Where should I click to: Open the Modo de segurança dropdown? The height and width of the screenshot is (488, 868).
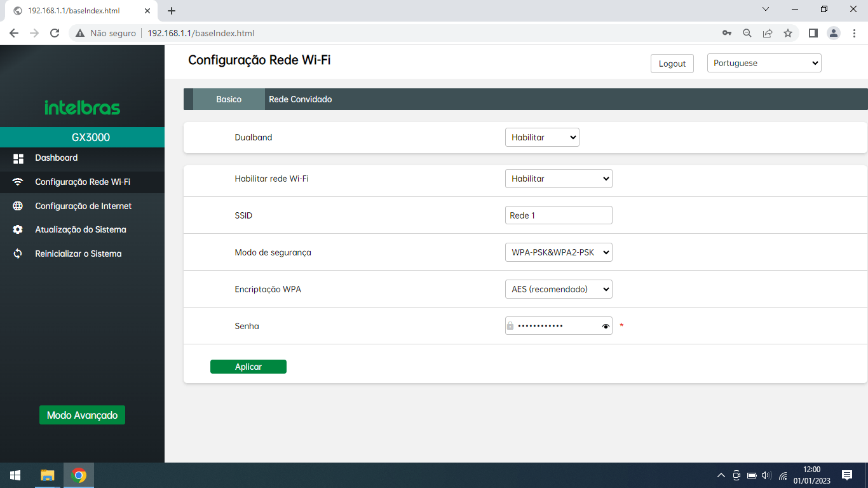pos(559,252)
